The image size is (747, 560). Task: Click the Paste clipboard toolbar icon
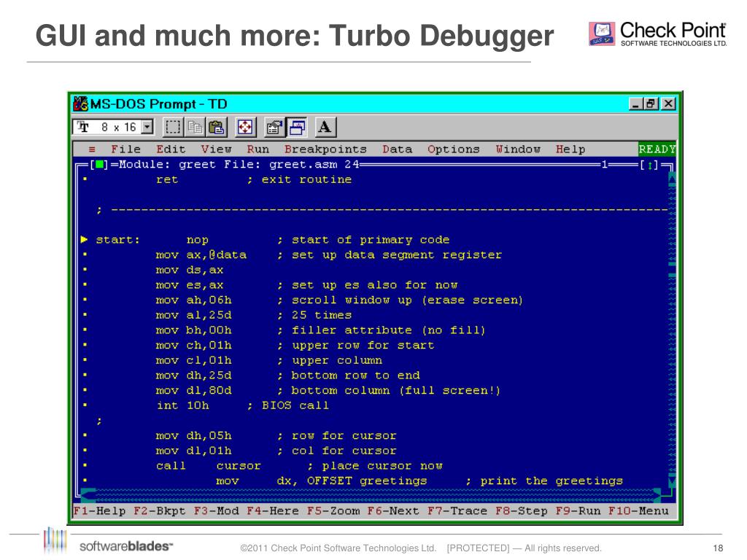click(x=216, y=127)
